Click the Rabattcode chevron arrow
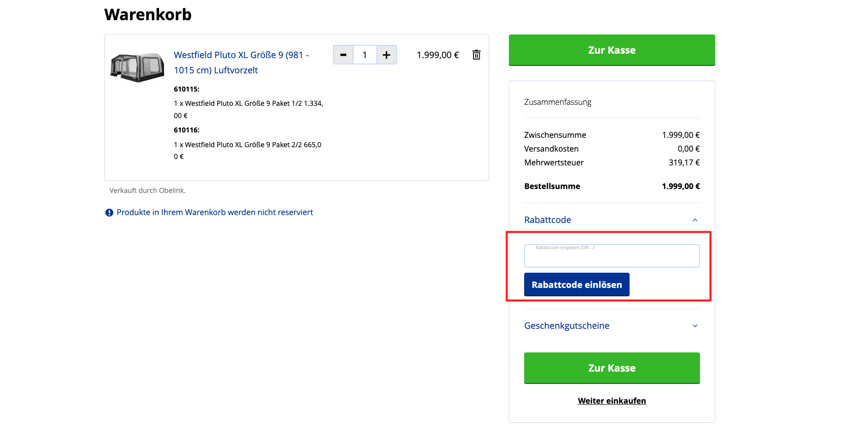 695,220
